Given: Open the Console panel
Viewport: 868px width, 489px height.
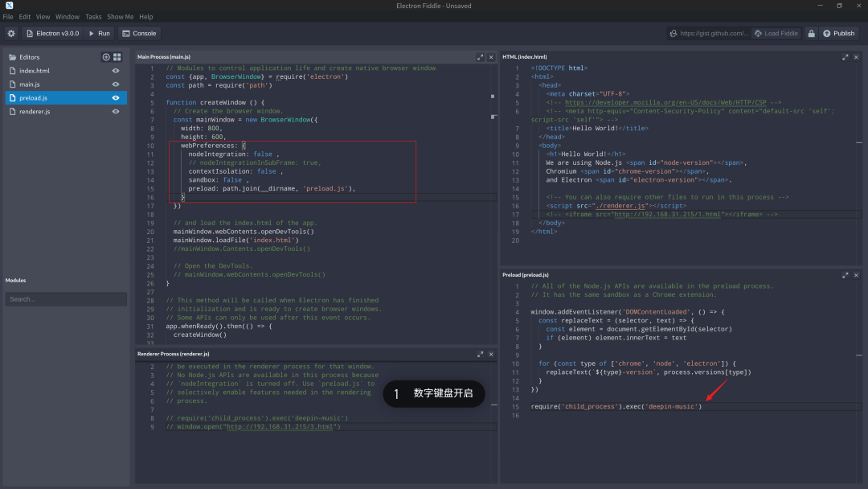Looking at the screenshot, I should point(139,33).
